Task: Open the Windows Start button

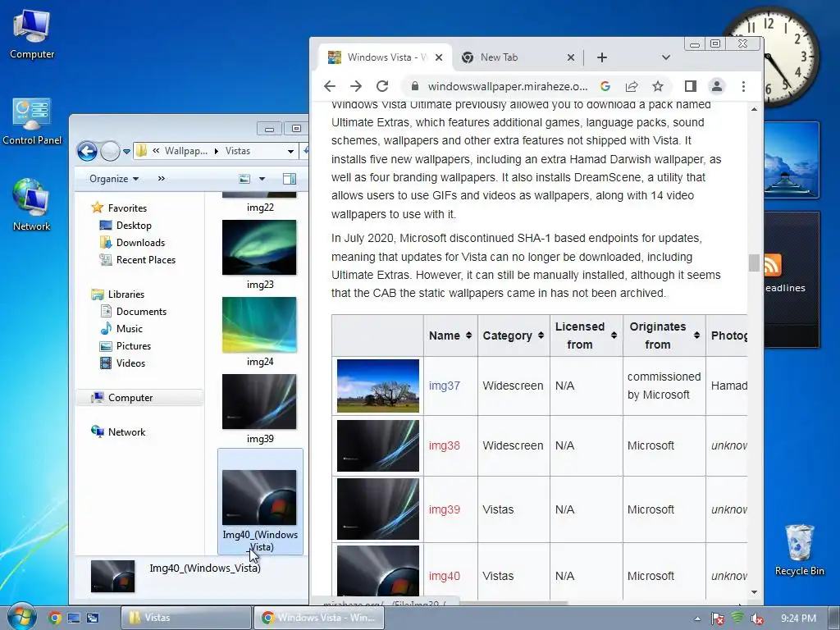Action: point(21,617)
